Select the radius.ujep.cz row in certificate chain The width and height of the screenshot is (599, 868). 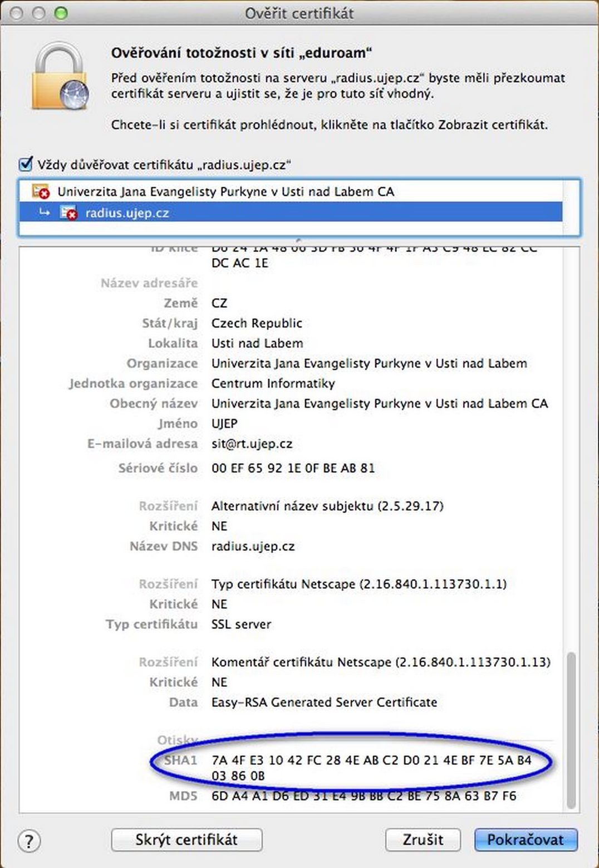[x=127, y=213]
